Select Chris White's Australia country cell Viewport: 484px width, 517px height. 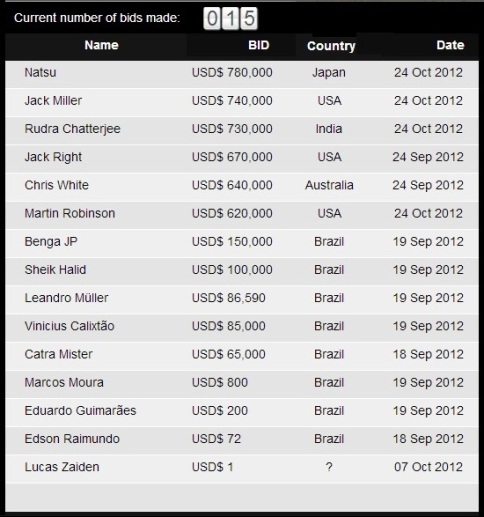329,185
